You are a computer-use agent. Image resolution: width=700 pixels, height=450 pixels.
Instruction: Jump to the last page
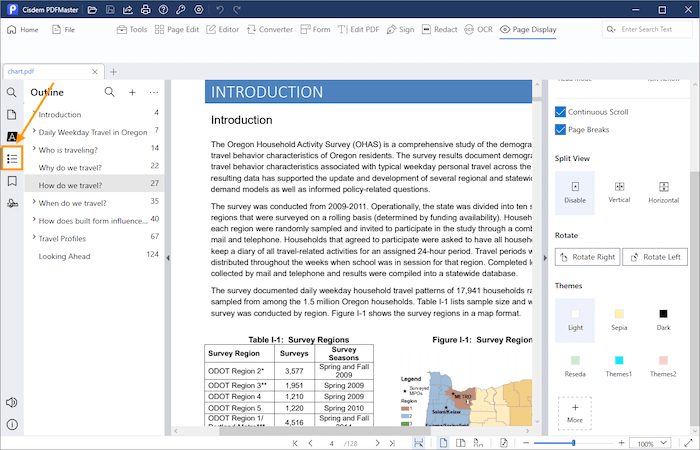(392, 443)
